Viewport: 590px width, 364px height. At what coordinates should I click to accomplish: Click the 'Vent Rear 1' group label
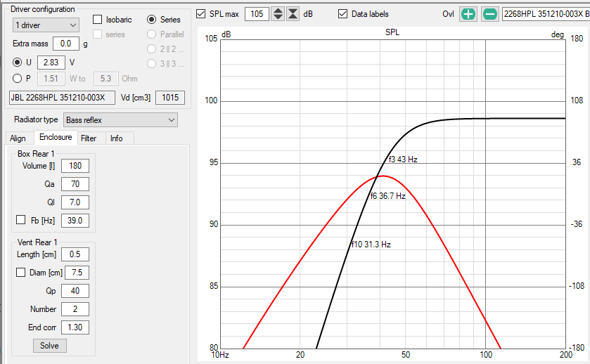[x=37, y=242]
